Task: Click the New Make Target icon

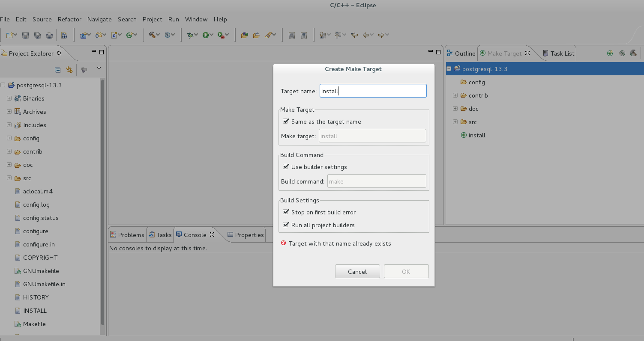Action: (610, 53)
